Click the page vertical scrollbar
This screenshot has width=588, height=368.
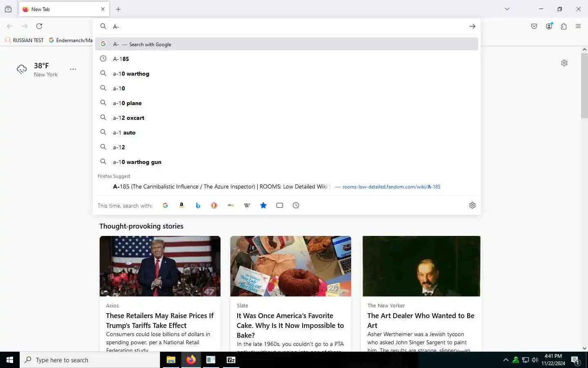(x=584, y=86)
